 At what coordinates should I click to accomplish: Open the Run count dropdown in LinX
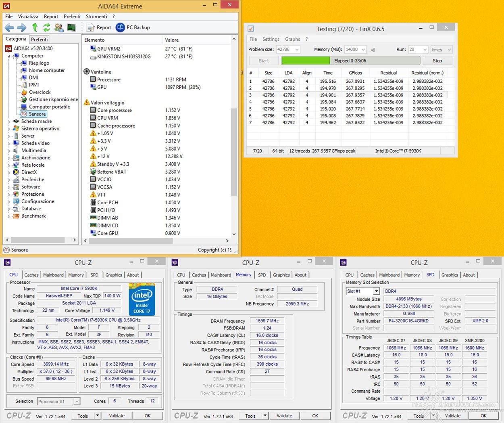point(425,50)
